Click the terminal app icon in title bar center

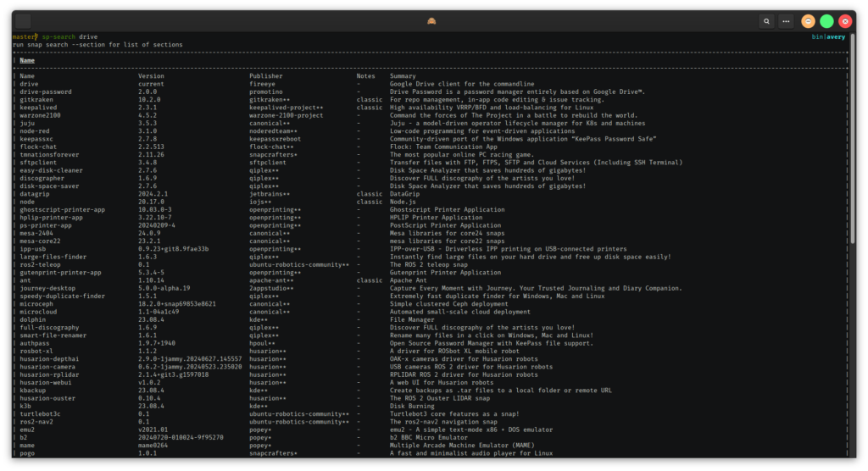(x=433, y=21)
